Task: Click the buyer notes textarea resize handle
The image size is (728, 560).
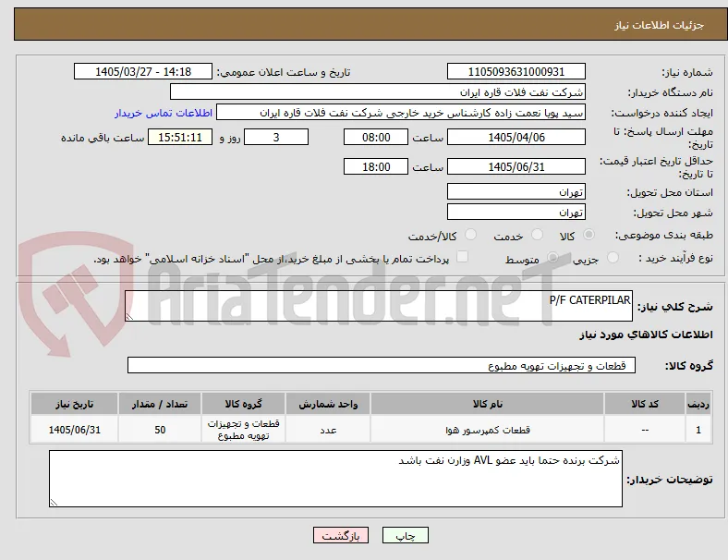Action: tap(54, 502)
